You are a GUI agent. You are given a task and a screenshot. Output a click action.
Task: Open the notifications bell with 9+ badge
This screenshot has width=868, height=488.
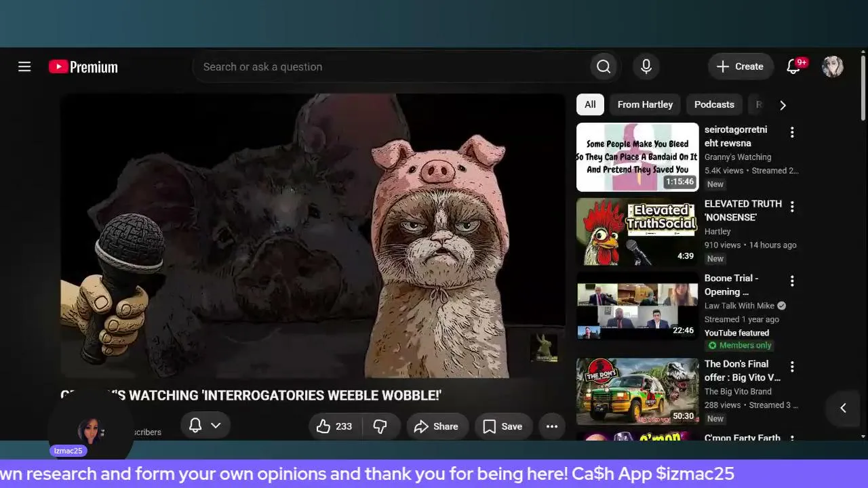(x=794, y=66)
